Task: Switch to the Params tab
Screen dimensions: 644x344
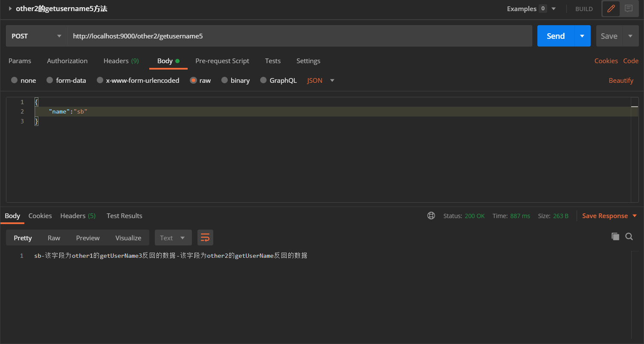Action: pos(20,61)
